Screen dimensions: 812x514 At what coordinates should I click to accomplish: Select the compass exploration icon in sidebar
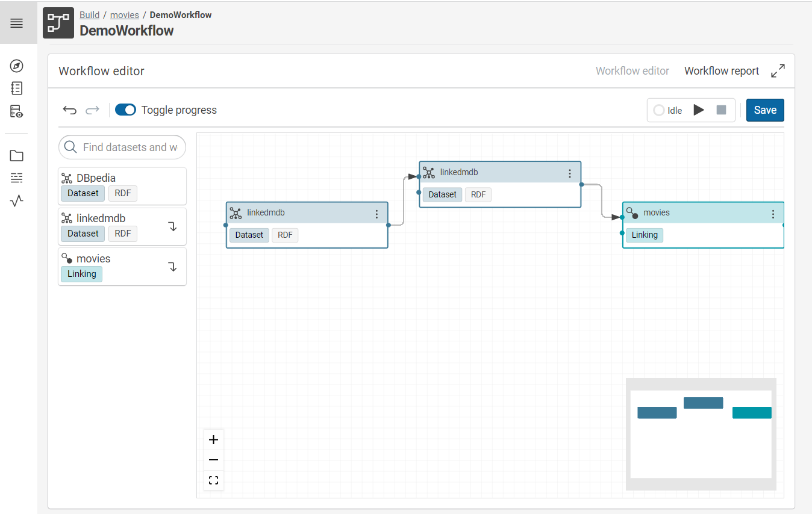pos(16,66)
